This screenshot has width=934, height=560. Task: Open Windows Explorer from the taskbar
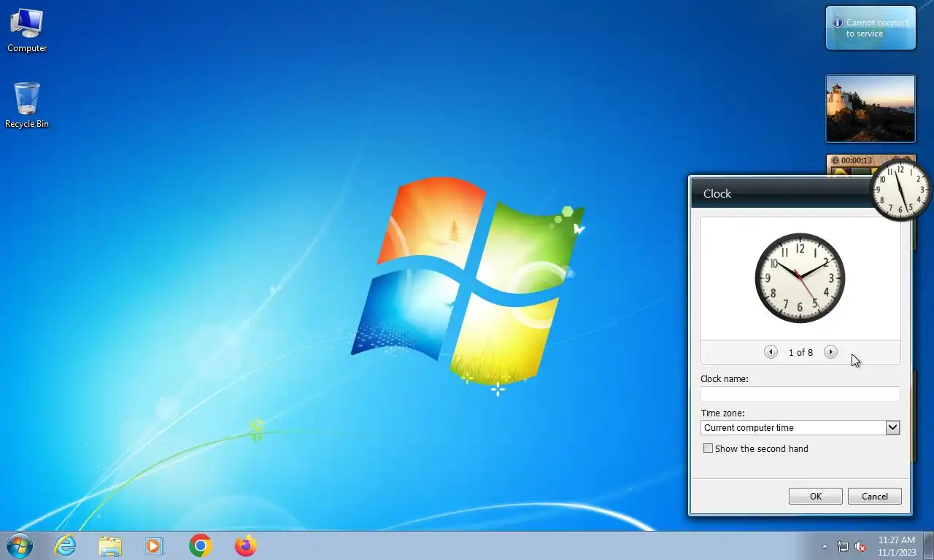pyautogui.click(x=110, y=545)
